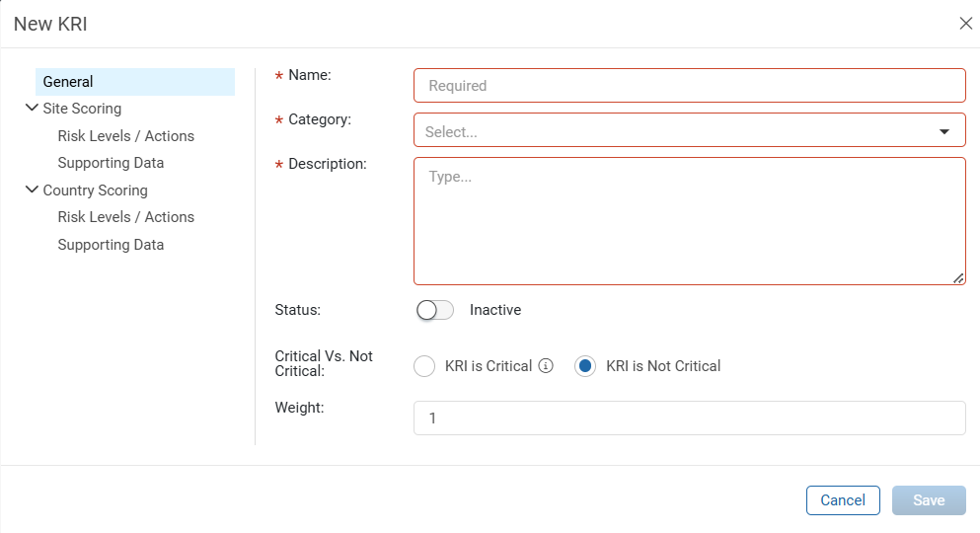Click the Critical Vs. Not Critical label
This screenshot has width=980, height=533.
click(x=324, y=363)
